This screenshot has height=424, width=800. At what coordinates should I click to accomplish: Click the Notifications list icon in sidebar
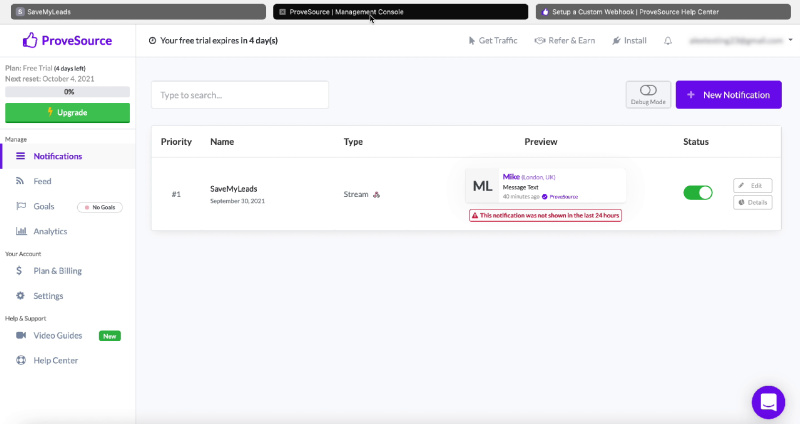click(x=20, y=156)
